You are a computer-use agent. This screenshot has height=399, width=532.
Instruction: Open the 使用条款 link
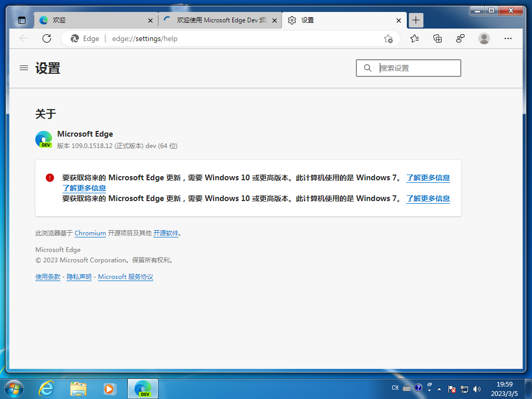[x=48, y=277]
